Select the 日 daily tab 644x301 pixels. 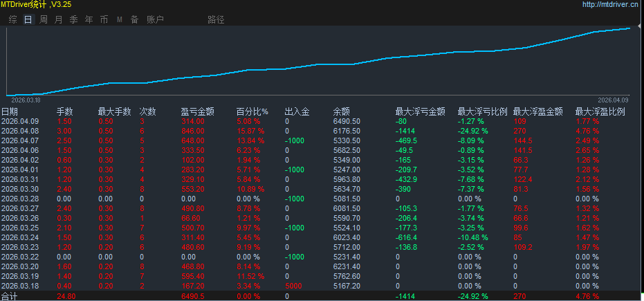(28, 19)
